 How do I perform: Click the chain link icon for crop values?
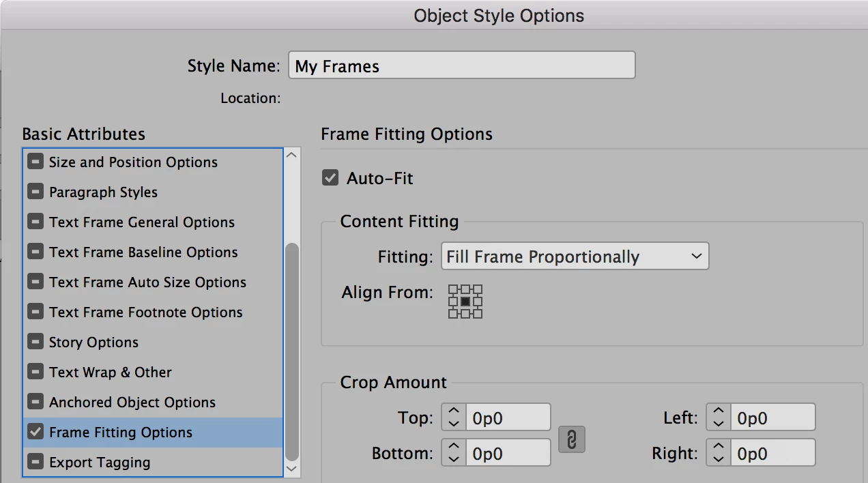pos(572,440)
